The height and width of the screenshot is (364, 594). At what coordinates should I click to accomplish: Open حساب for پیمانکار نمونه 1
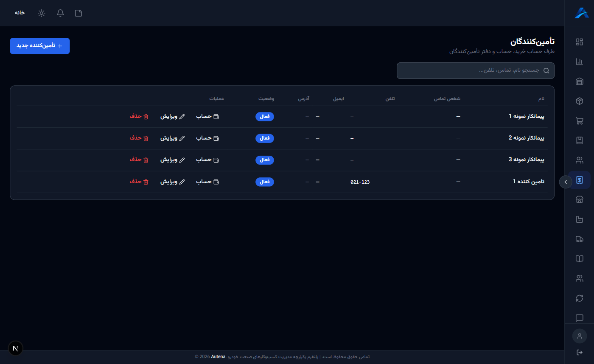click(x=207, y=116)
